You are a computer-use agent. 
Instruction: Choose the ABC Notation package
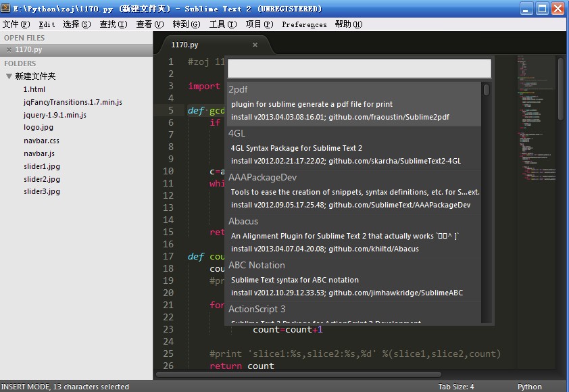pyautogui.click(x=354, y=280)
